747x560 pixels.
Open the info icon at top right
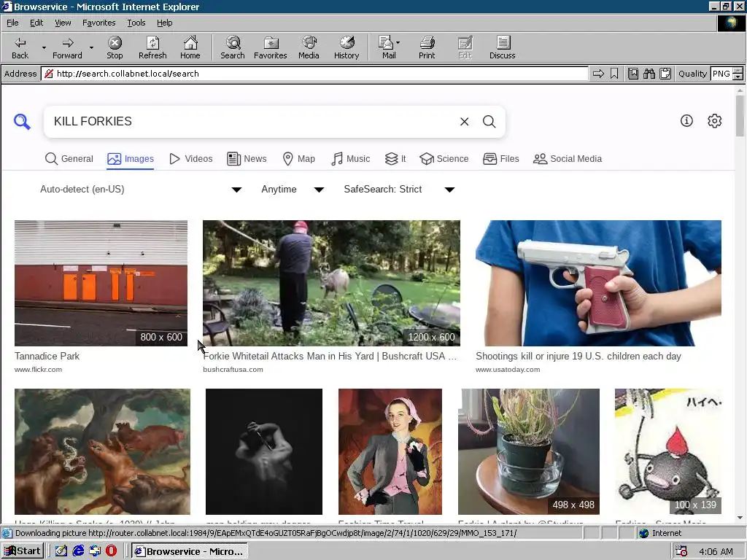point(686,121)
